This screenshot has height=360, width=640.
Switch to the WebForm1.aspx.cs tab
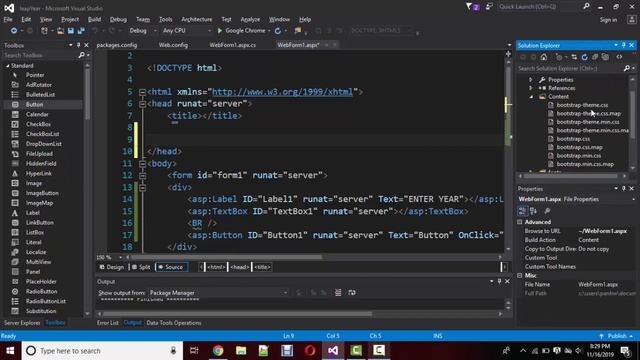point(233,45)
